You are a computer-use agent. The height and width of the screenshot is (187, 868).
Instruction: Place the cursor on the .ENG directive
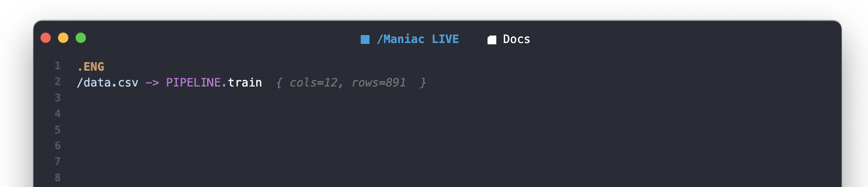click(x=91, y=67)
